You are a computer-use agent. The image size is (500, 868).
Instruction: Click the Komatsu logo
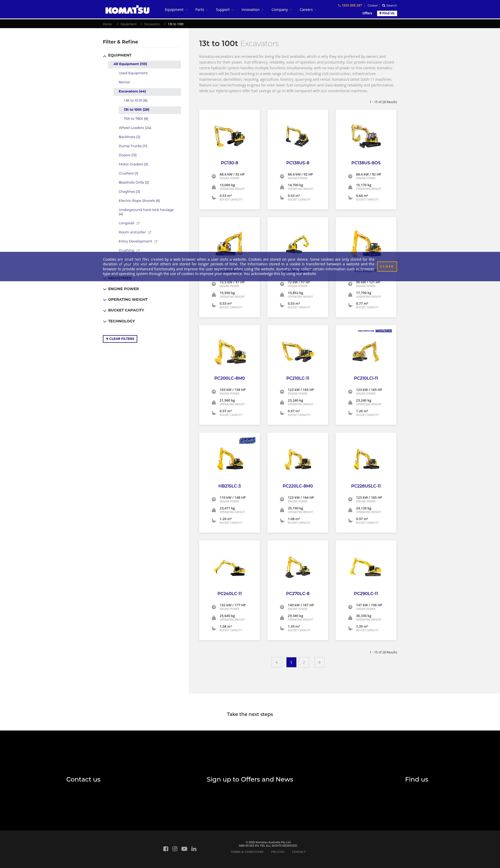pos(127,10)
